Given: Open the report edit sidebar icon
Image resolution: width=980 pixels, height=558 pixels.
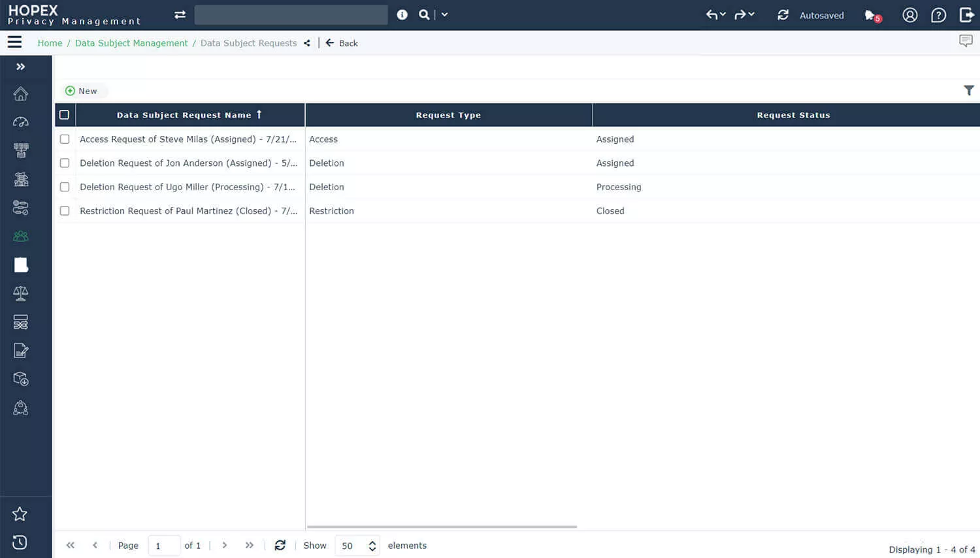Looking at the screenshot, I should tap(21, 351).
